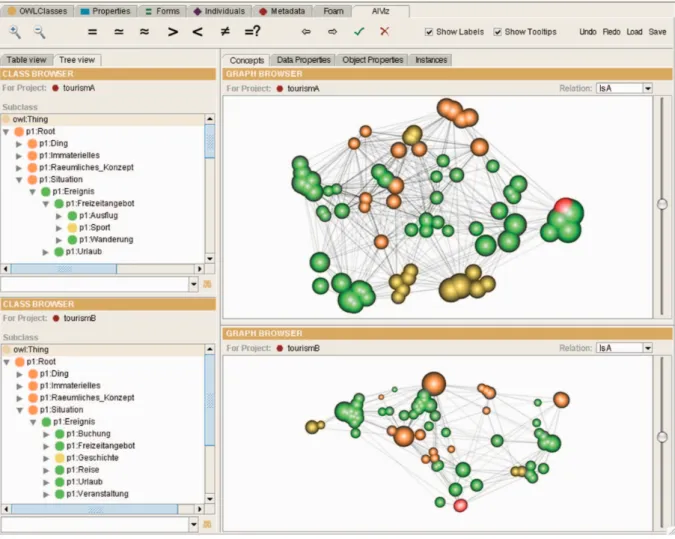This screenshot has height=539, width=675.
Task: Select the approximately (≈) mapping operator
Action: pyautogui.click(x=145, y=32)
